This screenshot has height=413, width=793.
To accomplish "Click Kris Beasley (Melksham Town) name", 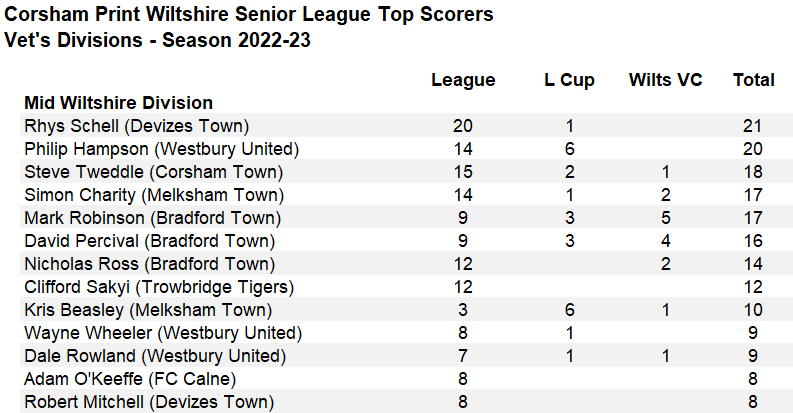I will point(147,310).
